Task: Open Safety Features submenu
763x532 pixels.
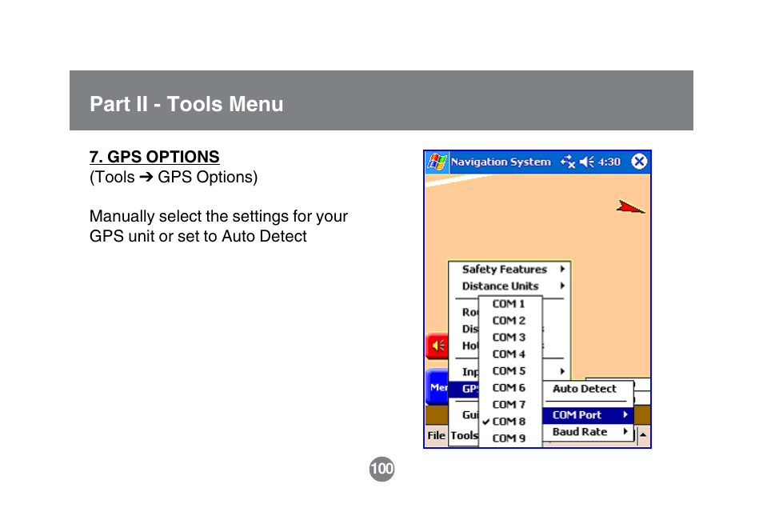Action: [509, 269]
